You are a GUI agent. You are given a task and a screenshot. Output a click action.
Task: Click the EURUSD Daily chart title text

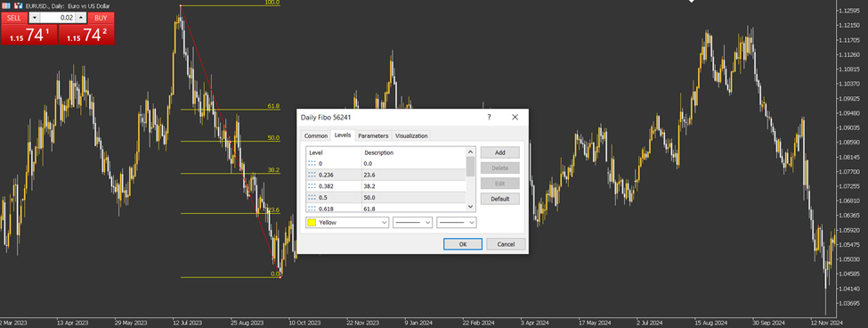click(x=68, y=6)
